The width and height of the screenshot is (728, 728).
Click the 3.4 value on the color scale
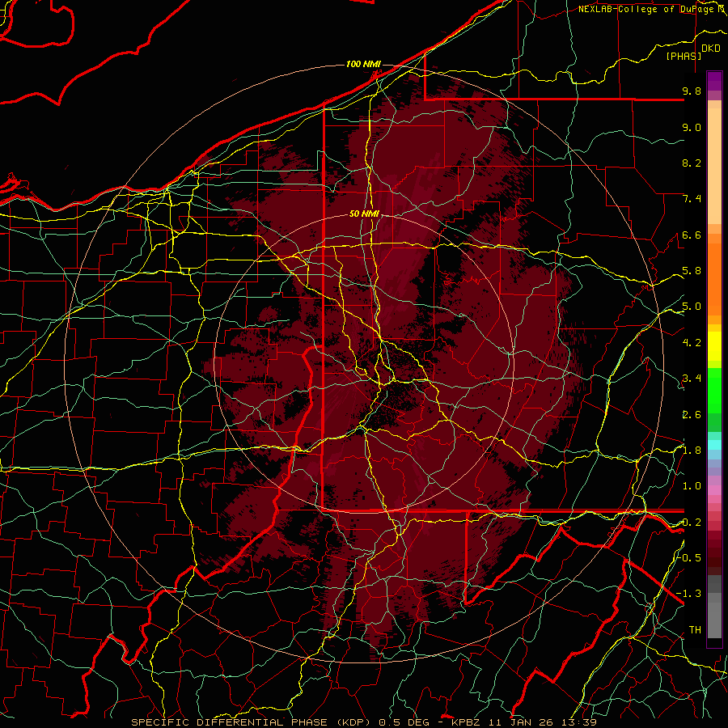(692, 379)
